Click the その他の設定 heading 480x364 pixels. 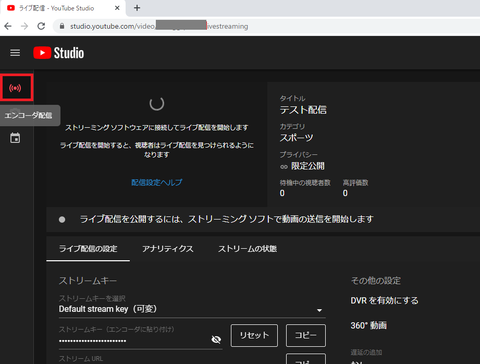coord(376,281)
